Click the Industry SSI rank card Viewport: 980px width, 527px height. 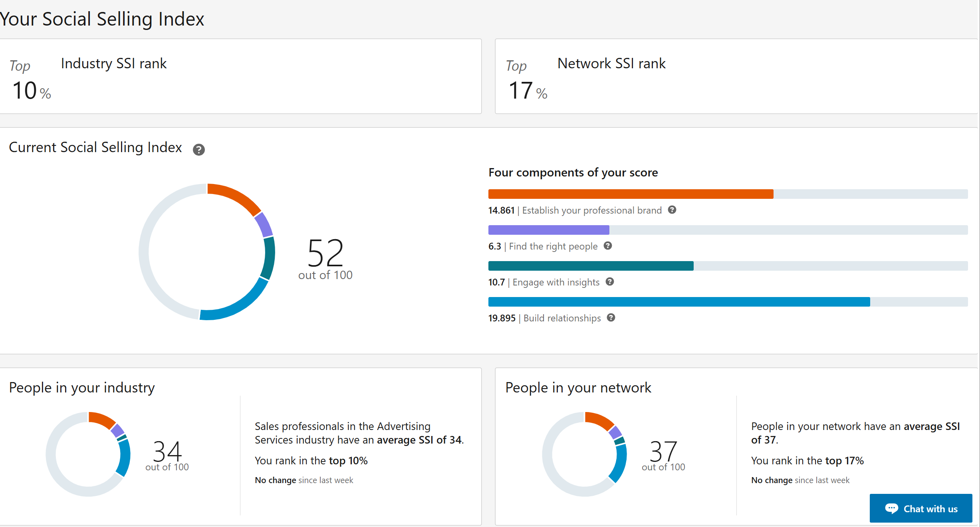click(x=240, y=76)
